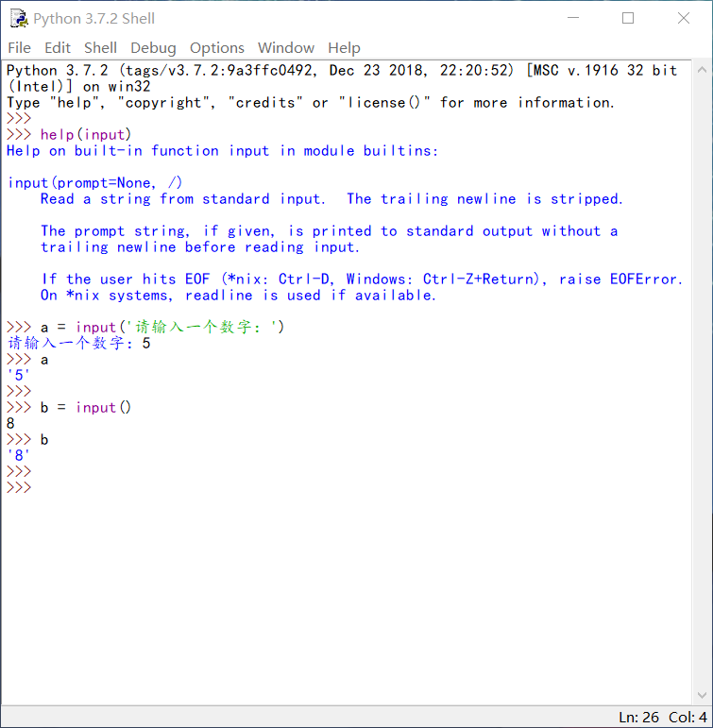713x728 pixels.
Task: Click the 'Ln: 26' status bar entry
Action: (638, 718)
